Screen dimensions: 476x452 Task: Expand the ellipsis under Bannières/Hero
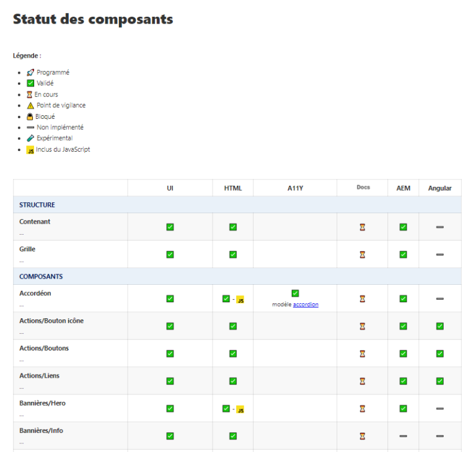tap(22, 415)
